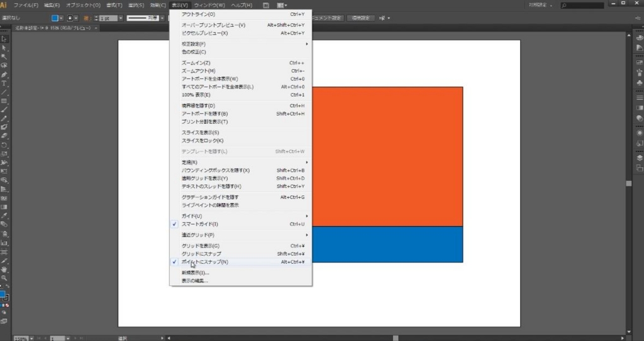Toggle 境界線を隠す(D) menu item
Viewport: 644px width, 341px height.
click(x=241, y=106)
